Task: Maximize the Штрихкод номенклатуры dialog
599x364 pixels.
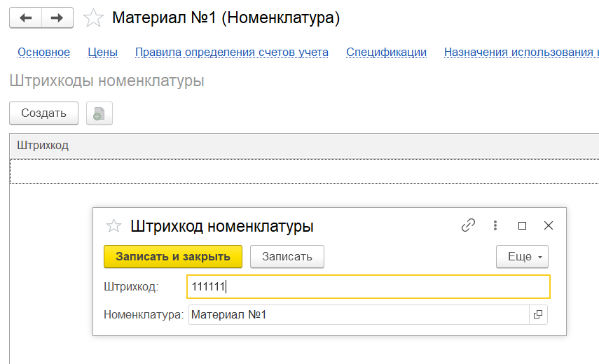Action: pyautogui.click(x=522, y=225)
